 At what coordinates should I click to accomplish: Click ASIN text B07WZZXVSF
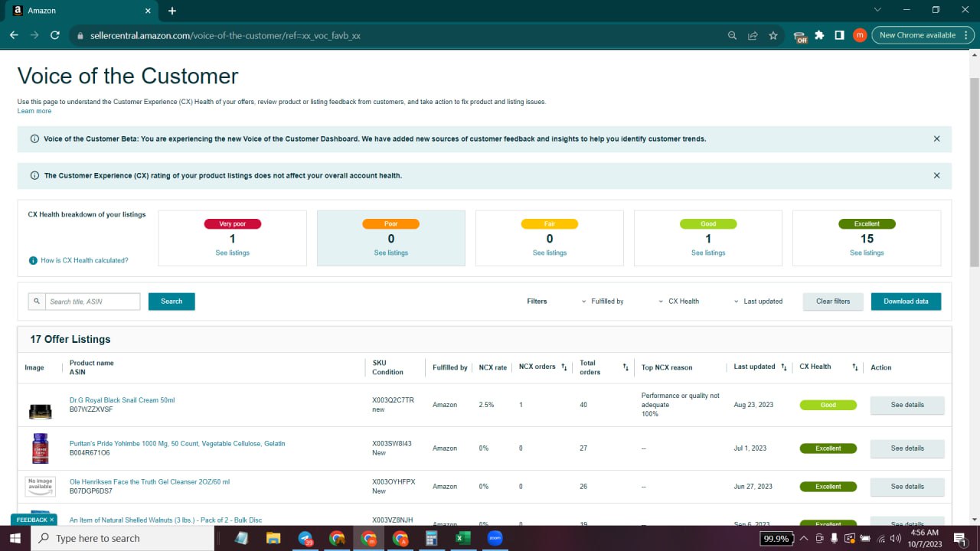(x=91, y=409)
